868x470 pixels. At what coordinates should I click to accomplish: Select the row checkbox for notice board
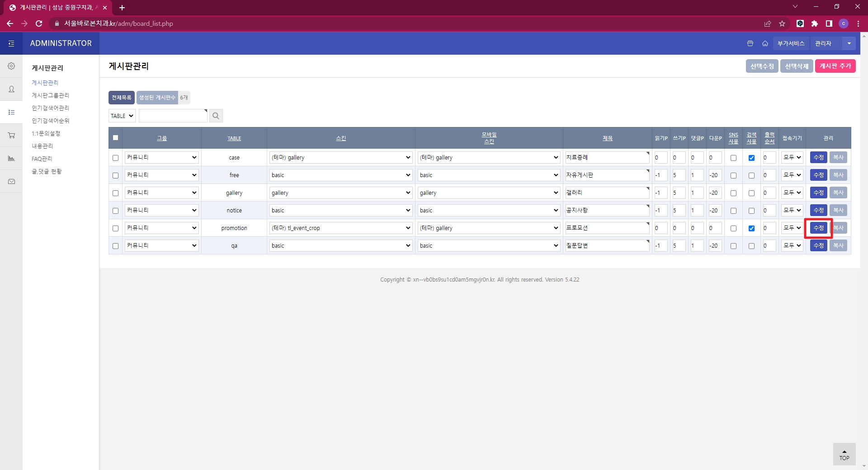click(115, 211)
